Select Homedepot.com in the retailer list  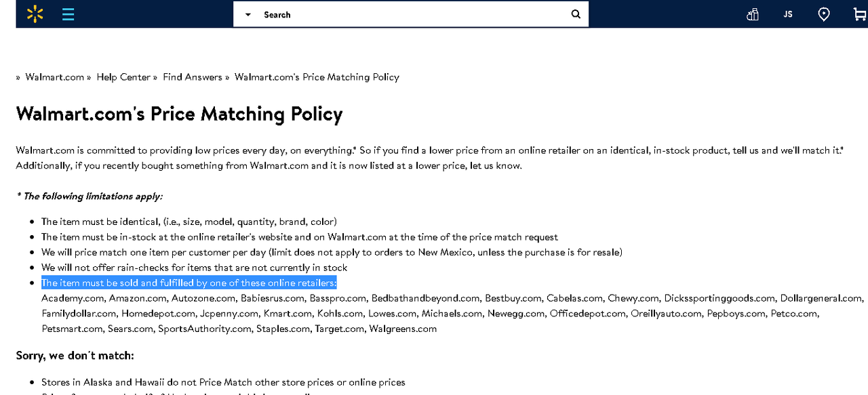click(x=158, y=314)
